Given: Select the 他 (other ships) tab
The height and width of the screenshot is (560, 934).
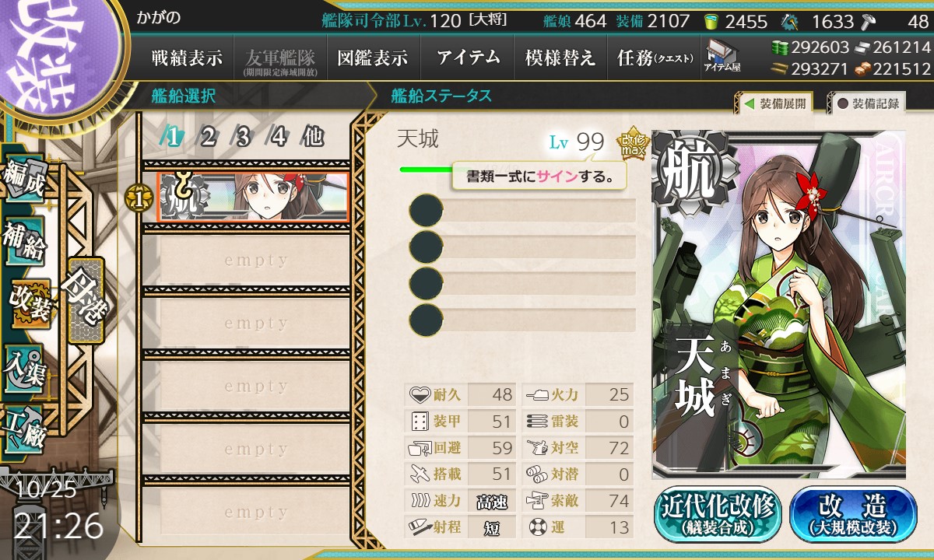Looking at the screenshot, I should [313, 137].
